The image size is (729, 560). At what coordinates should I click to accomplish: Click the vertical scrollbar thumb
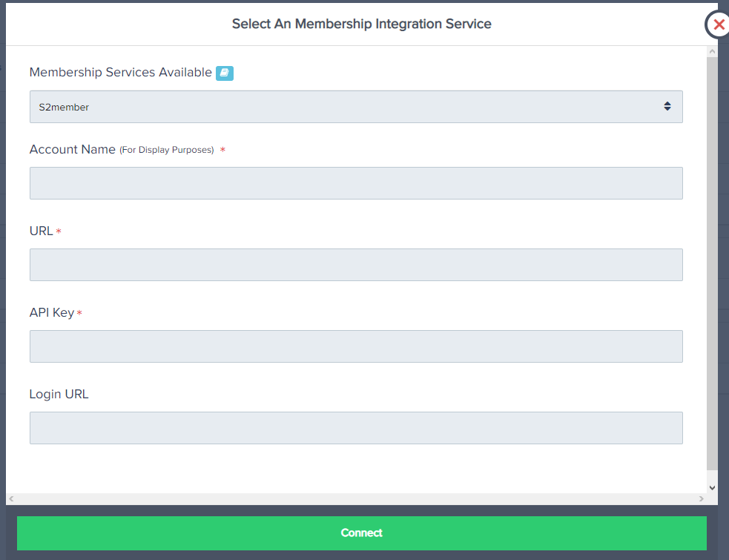tap(712, 260)
